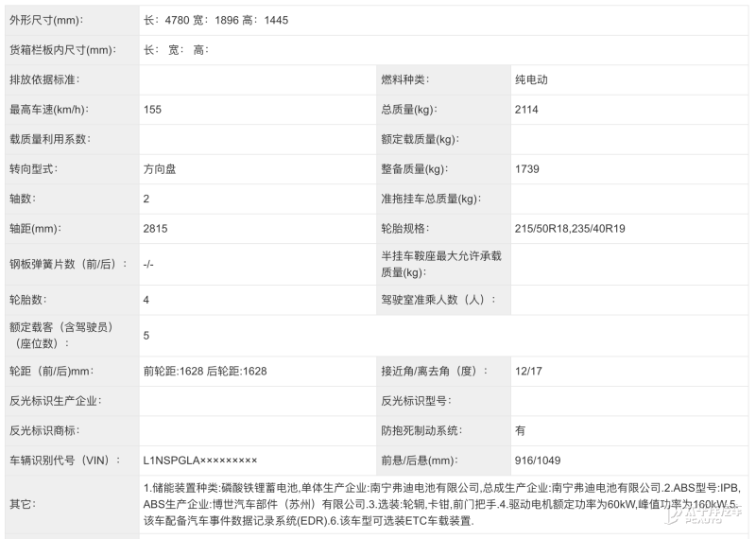Click the approach/departure angle value 12/17
This screenshot has width=756, height=539.
coord(529,371)
